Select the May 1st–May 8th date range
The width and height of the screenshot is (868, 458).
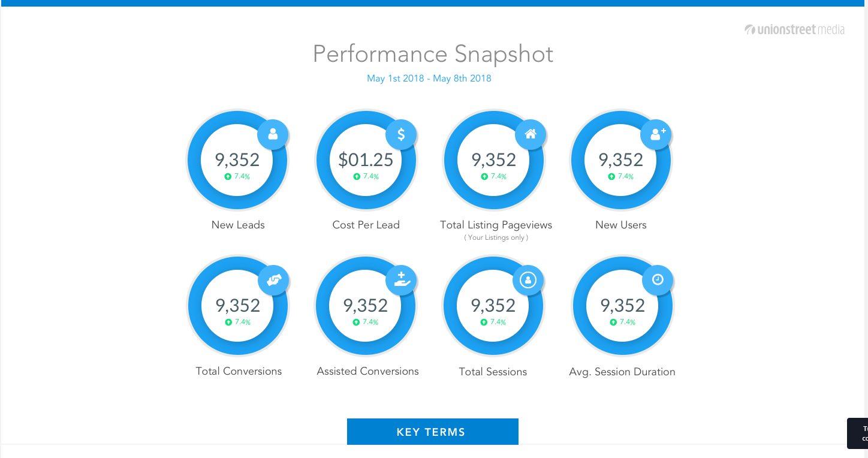click(x=429, y=79)
